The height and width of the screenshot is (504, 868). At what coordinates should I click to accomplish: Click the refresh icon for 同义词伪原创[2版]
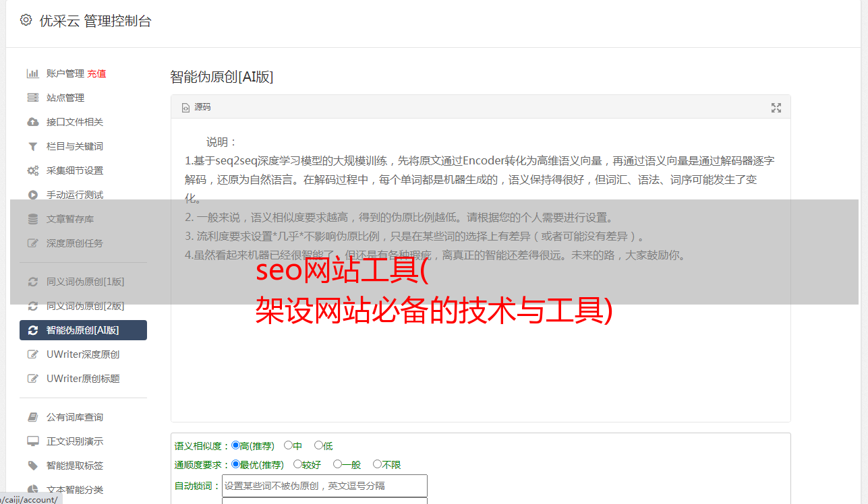[32, 306]
